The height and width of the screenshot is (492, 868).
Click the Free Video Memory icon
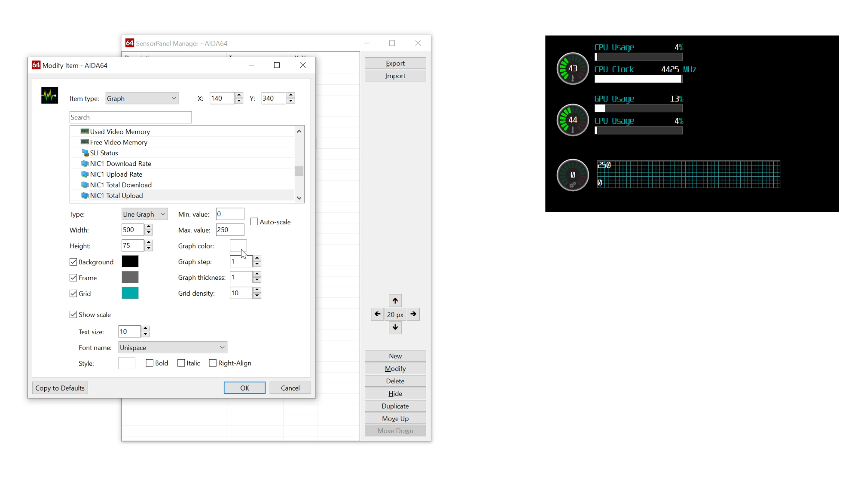click(85, 142)
